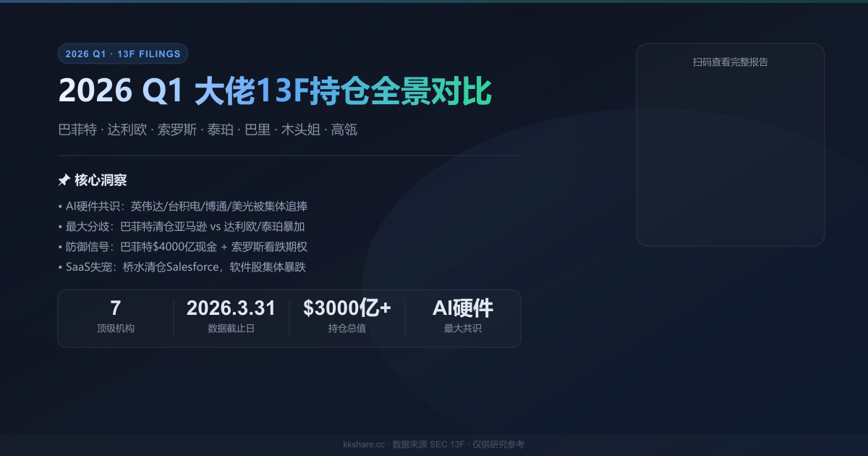
Task: Select the bullet 'SaaS失宠：桥水清仓Salesforce'
Action: (x=182, y=267)
